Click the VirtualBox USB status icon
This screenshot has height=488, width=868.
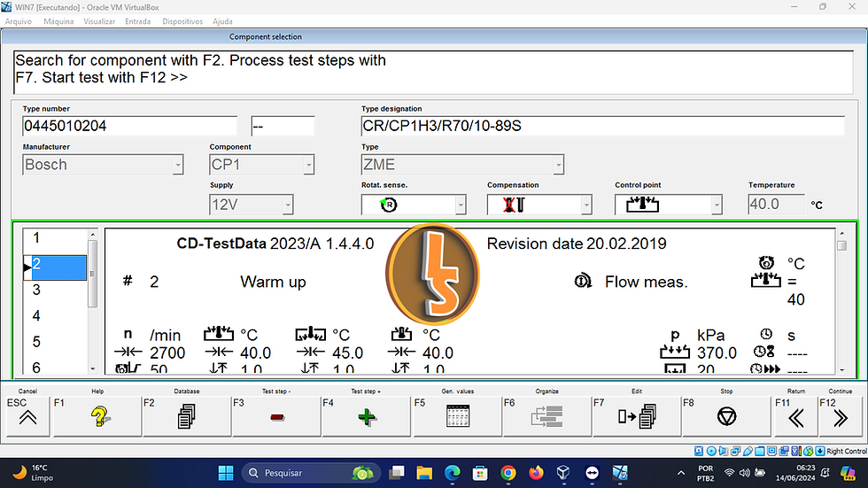(748, 451)
